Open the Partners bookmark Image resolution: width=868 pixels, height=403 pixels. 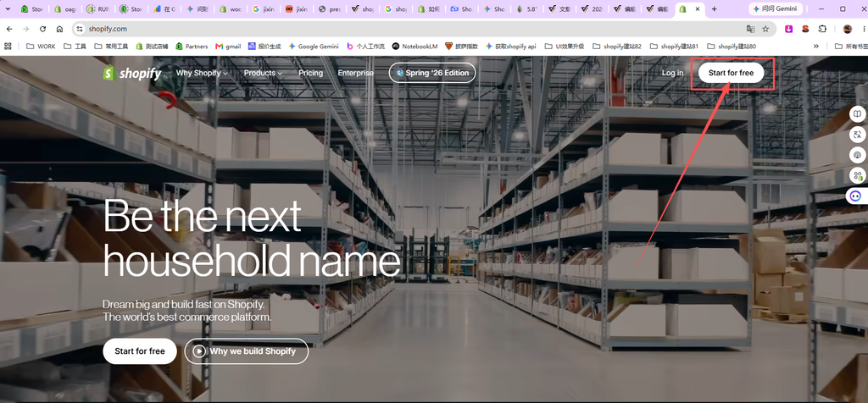point(192,47)
